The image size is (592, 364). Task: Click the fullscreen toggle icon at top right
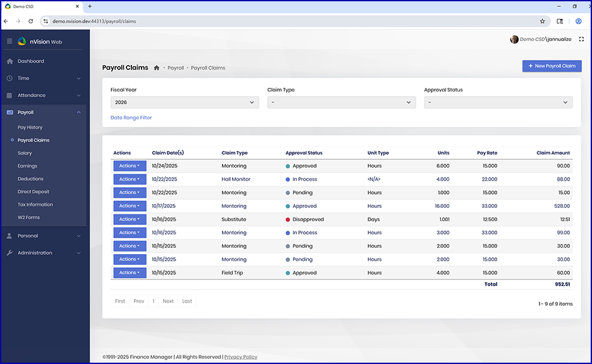coord(581,39)
